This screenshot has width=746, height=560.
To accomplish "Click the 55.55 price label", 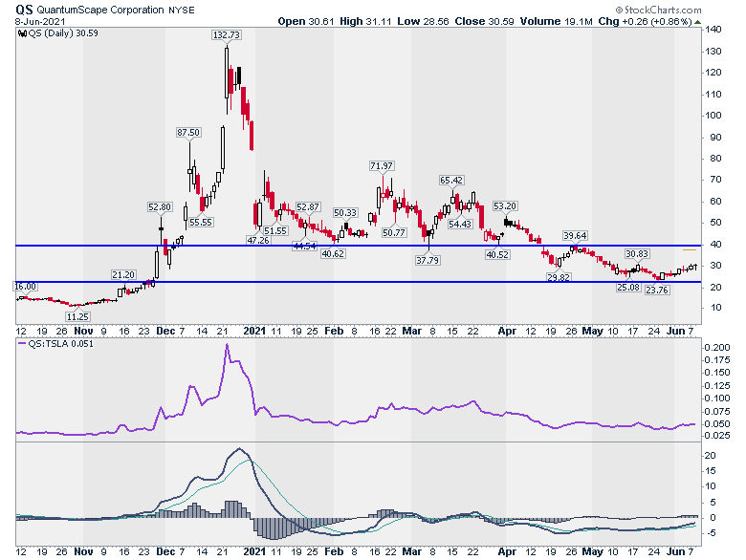I will [x=201, y=223].
